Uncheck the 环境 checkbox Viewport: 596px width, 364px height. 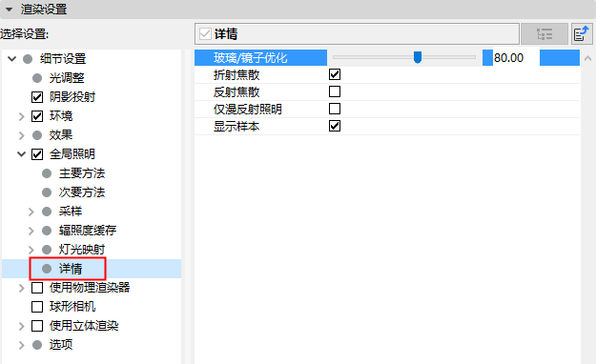[37, 116]
